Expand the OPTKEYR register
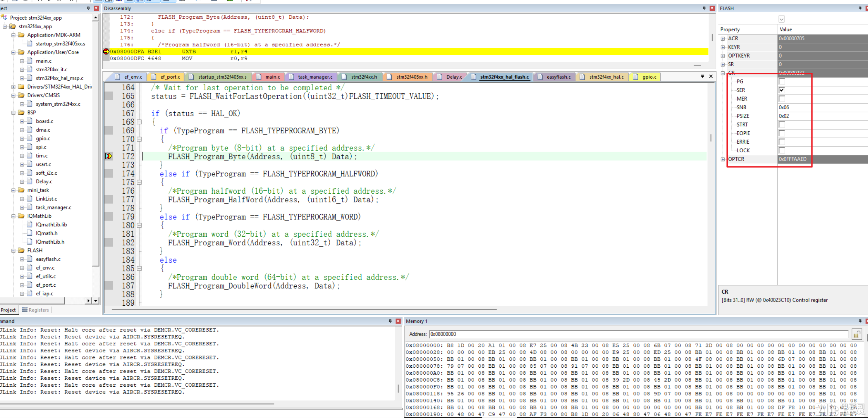The height and width of the screenshot is (418, 868). [723, 56]
